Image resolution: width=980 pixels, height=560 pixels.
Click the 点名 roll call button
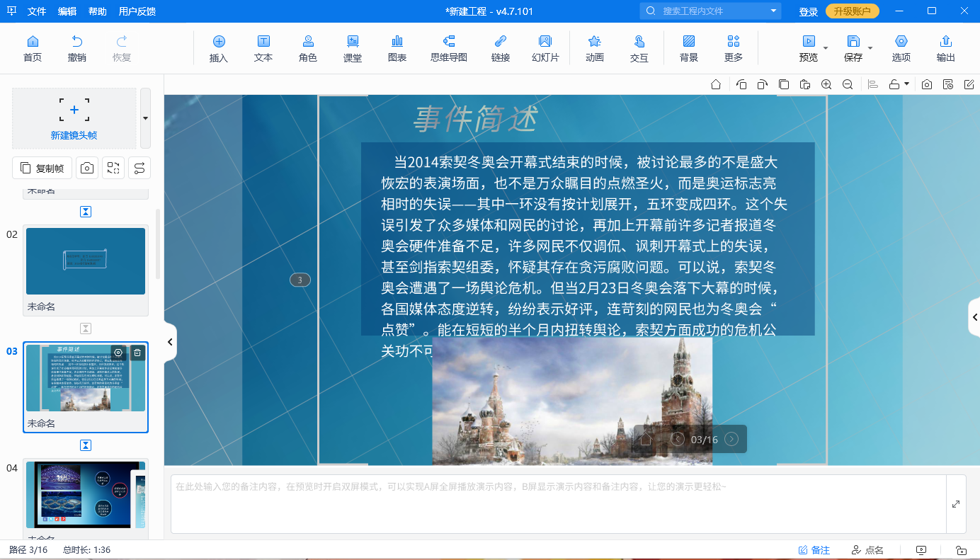867,550
